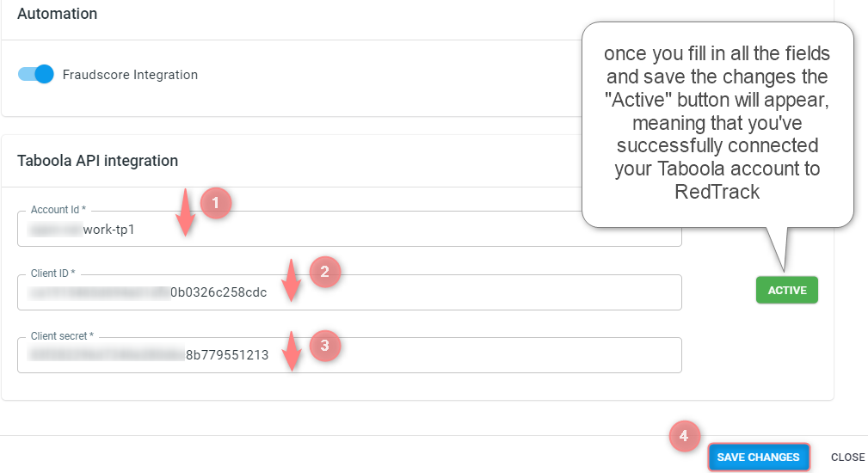The image size is (868, 473).
Task: Click the red arrow pointing at Client secret
Action: point(292,351)
